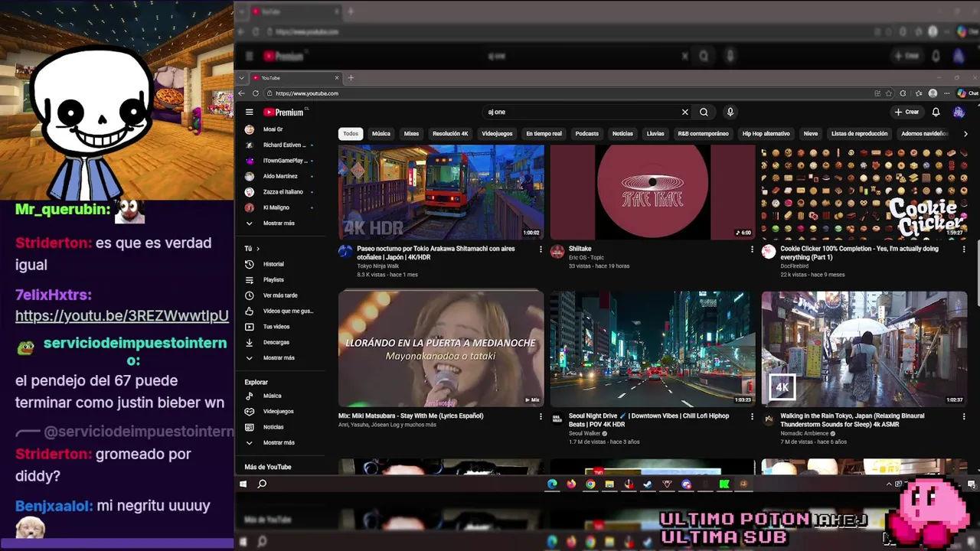Reload the page in front browser
The image size is (980, 551).
coord(256,93)
